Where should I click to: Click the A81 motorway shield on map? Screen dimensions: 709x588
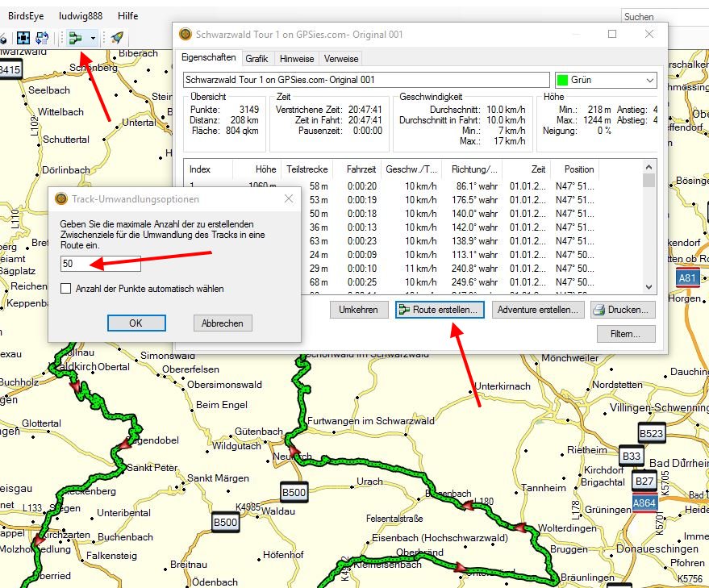tap(687, 277)
